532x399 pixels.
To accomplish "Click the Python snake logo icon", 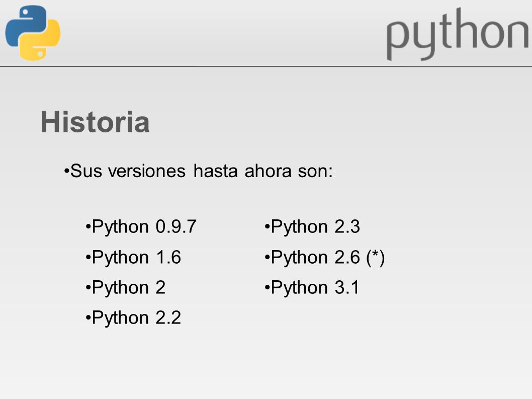I will tap(33, 33).
